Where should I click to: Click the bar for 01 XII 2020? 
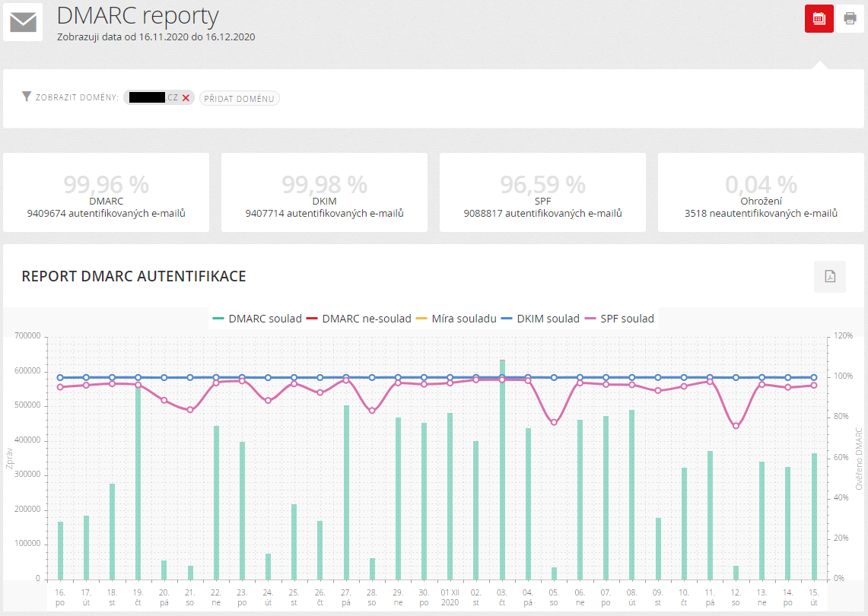450,497
